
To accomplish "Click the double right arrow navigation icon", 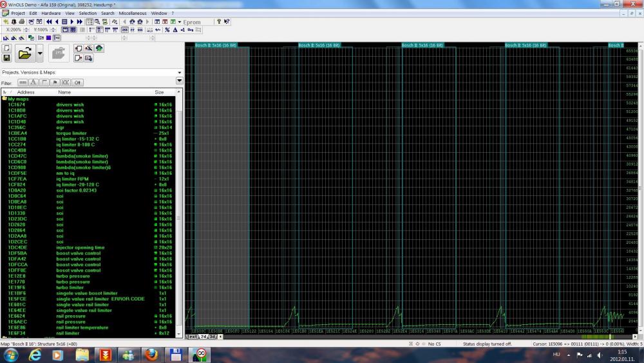I will [80, 21].
